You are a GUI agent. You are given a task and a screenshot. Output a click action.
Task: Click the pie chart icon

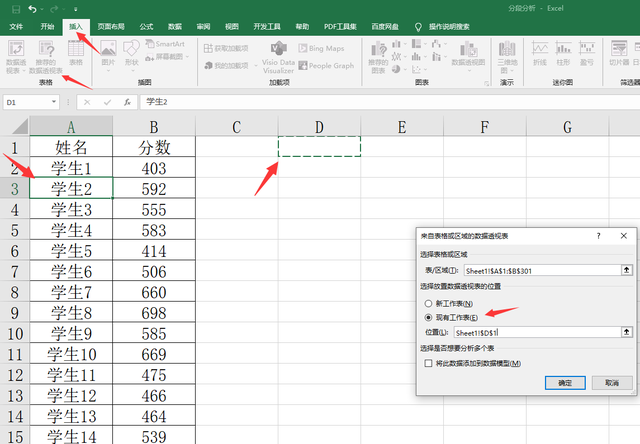(x=396, y=69)
